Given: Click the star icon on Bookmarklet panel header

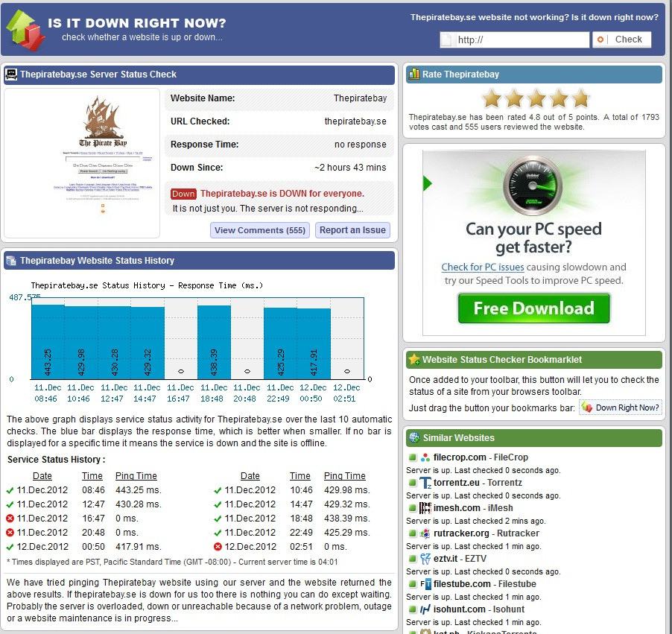Looking at the screenshot, I should click(x=414, y=360).
